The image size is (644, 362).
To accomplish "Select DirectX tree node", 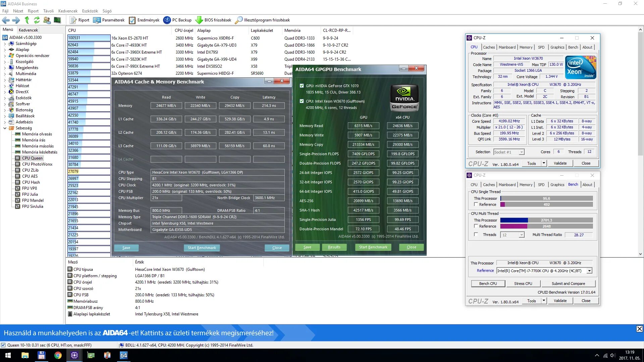I will point(22,92).
